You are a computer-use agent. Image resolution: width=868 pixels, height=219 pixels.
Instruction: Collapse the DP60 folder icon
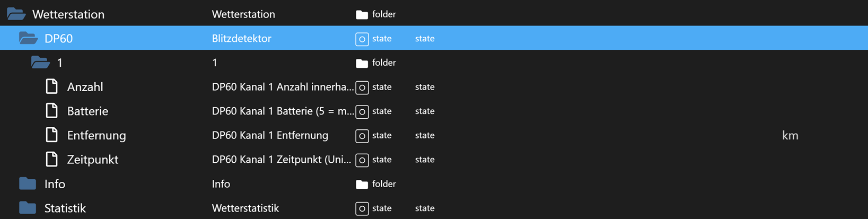[x=28, y=38]
